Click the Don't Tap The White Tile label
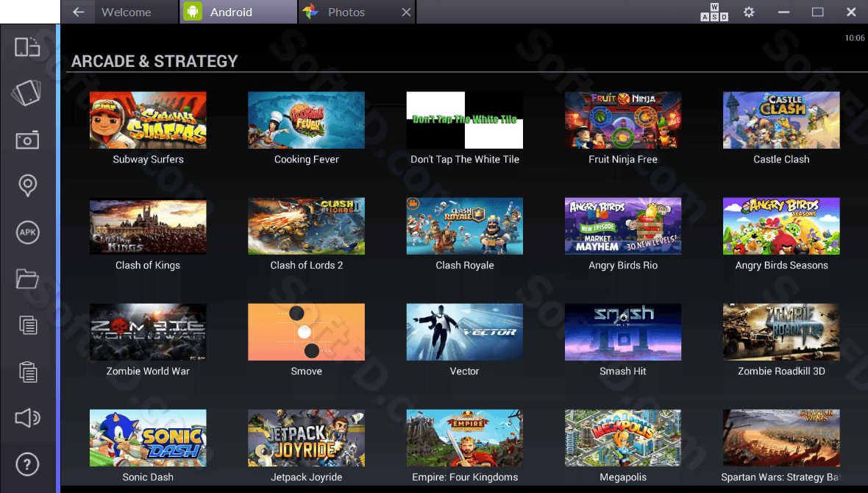 (x=464, y=160)
